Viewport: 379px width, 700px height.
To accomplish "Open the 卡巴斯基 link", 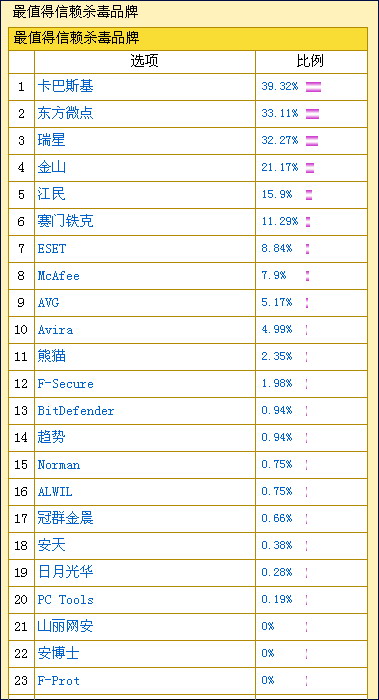I will [65, 86].
